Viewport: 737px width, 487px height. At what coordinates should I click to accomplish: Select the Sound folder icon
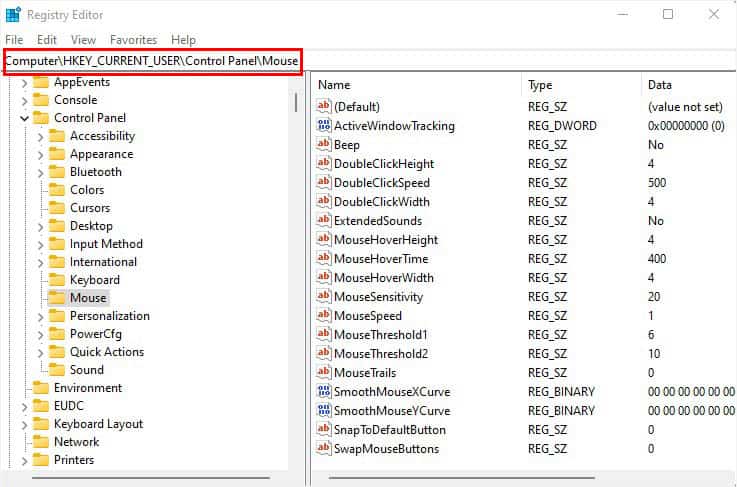pos(57,370)
